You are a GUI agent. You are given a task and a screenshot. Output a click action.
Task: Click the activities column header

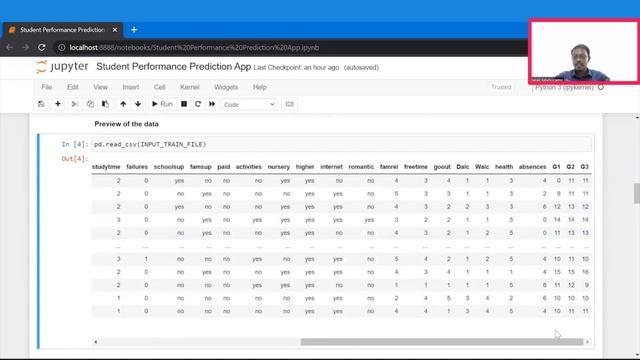coord(249,167)
